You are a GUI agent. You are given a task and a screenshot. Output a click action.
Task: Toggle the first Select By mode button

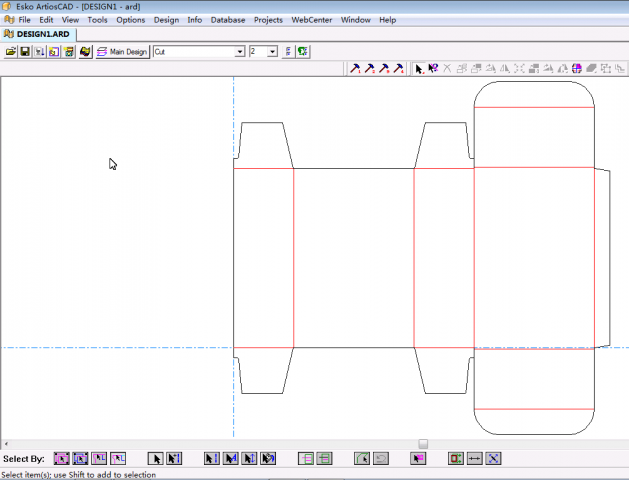62,458
